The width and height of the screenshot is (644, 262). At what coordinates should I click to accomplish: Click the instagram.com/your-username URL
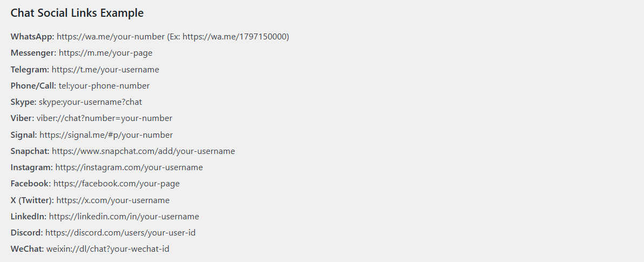point(129,167)
